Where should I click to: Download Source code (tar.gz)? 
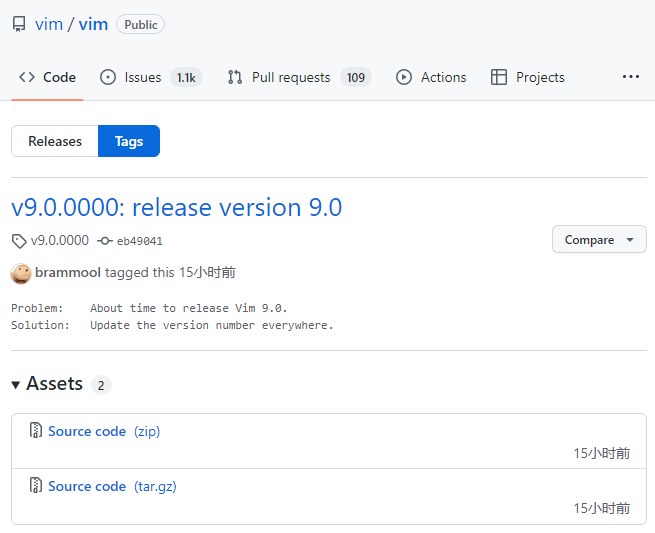(x=112, y=486)
